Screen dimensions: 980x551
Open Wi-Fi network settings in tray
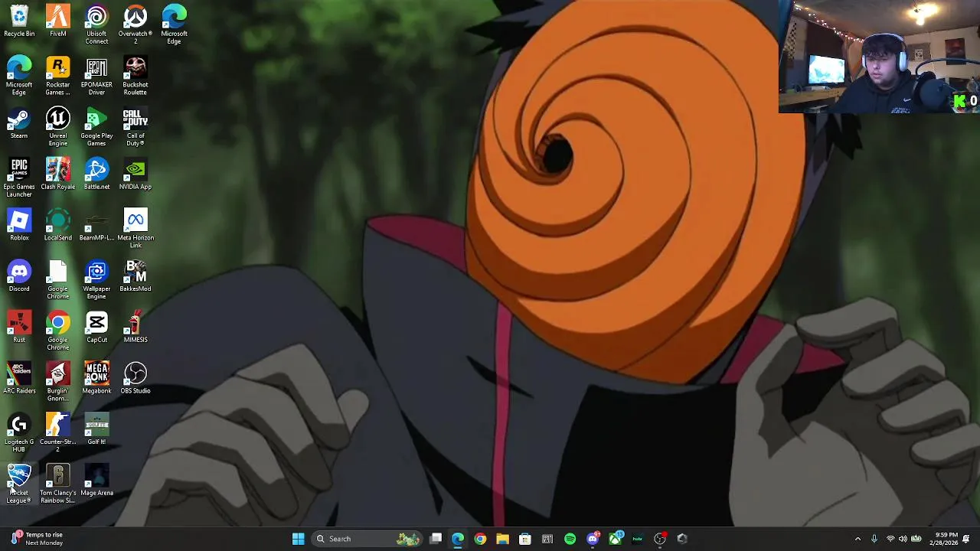point(890,539)
